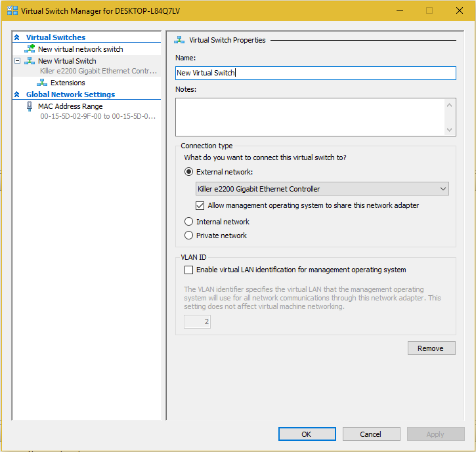Choose the Internal network option
The width and height of the screenshot is (476, 452).
(188, 222)
